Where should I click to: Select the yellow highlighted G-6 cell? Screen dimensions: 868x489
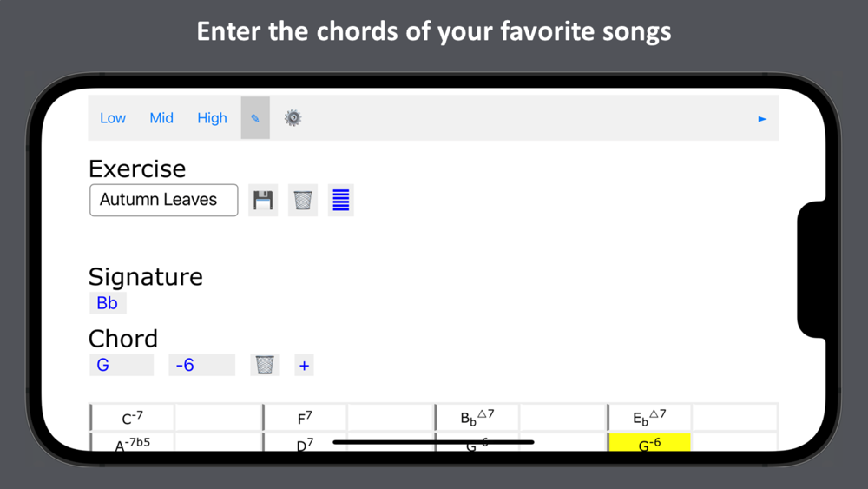click(649, 442)
